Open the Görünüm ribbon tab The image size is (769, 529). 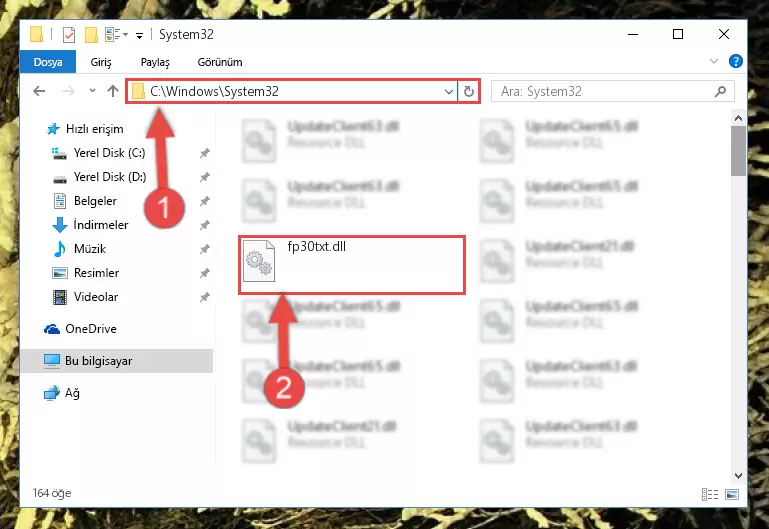click(220, 62)
